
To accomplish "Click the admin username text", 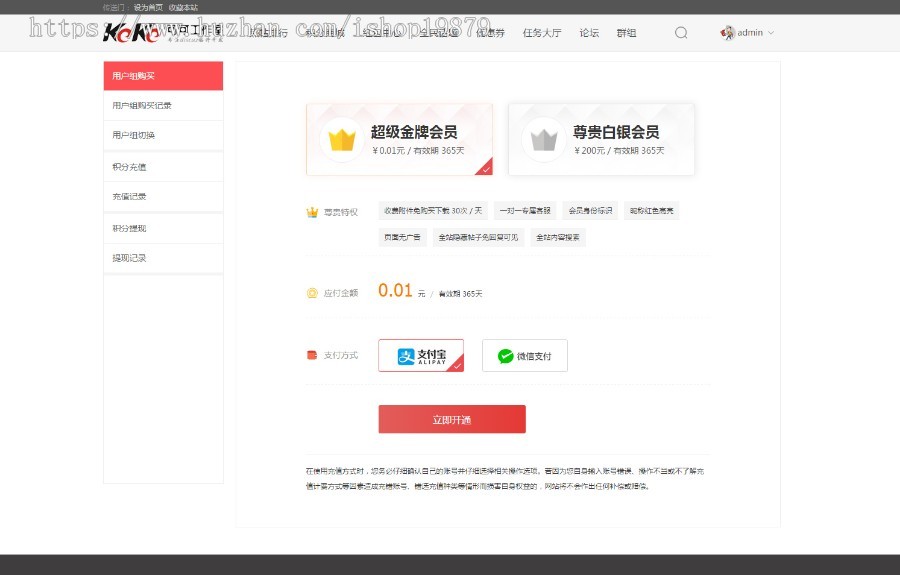I will pyautogui.click(x=750, y=33).
